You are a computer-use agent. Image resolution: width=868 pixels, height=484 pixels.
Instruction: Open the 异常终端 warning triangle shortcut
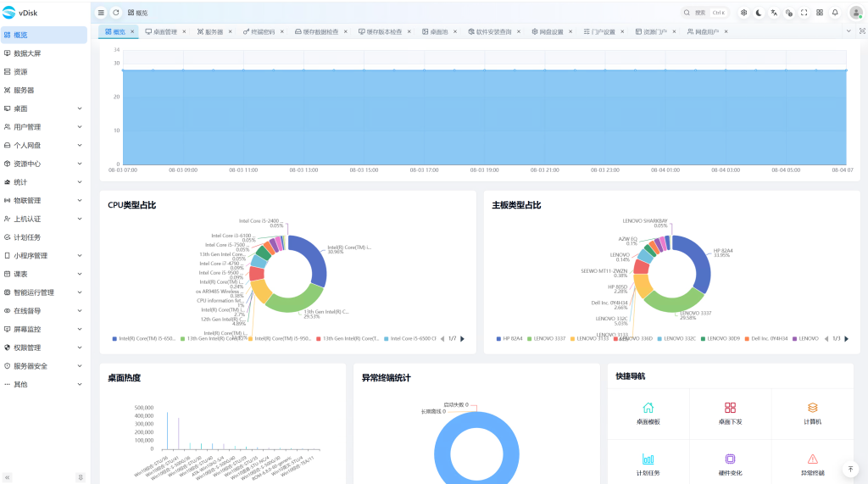click(x=812, y=459)
